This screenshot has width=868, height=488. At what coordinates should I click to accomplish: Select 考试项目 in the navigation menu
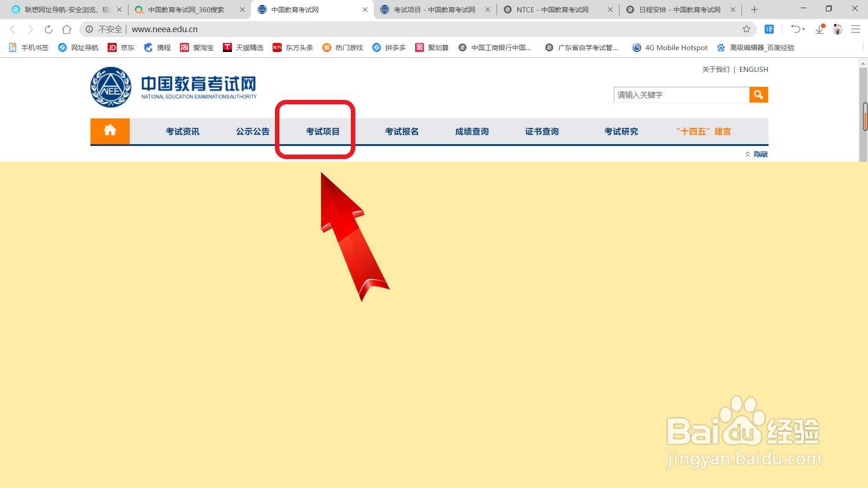[323, 131]
